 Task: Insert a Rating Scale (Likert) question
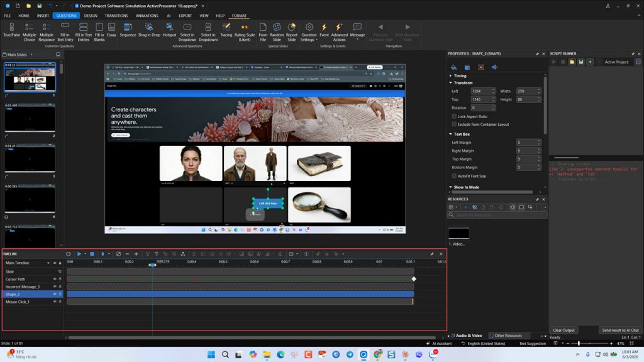(x=245, y=32)
